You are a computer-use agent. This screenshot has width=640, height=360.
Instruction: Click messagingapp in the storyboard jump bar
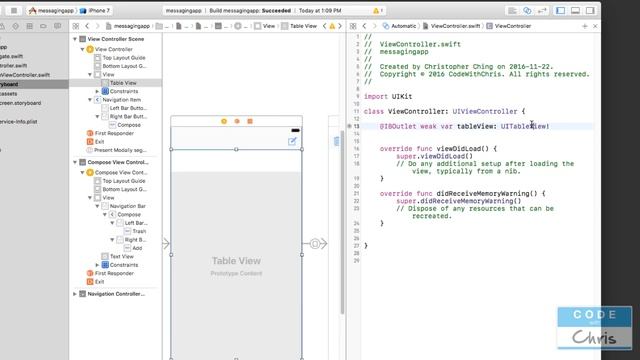point(128,26)
